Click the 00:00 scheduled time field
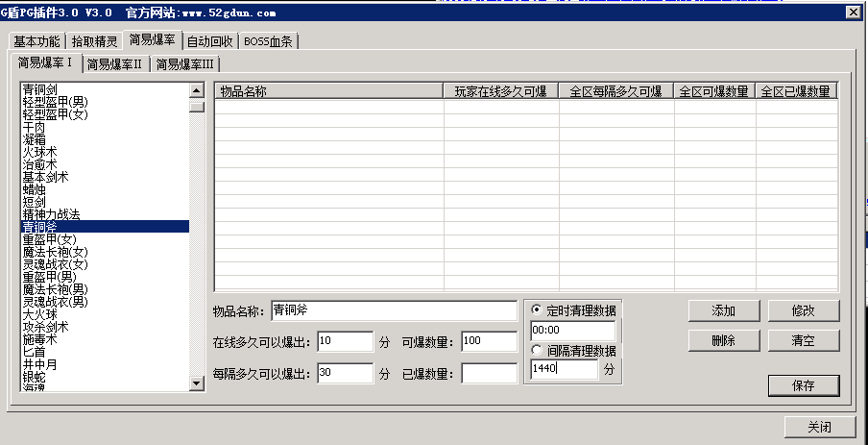This screenshot has height=445, width=868. point(573,331)
